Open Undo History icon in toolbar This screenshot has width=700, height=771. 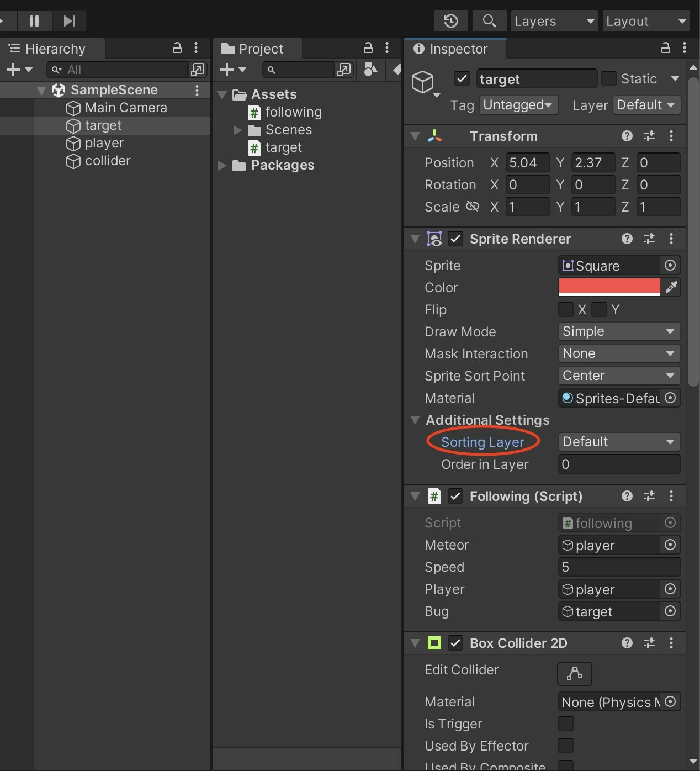pyautogui.click(x=451, y=21)
